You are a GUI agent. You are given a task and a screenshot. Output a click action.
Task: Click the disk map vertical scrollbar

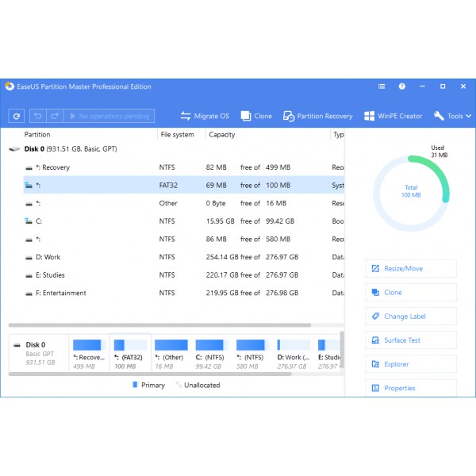(x=342, y=350)
